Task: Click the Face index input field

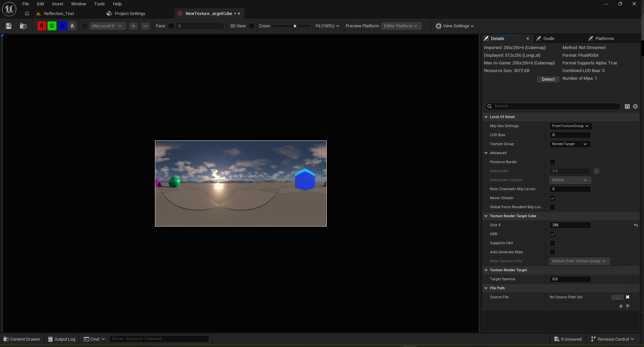Action: 200,26
